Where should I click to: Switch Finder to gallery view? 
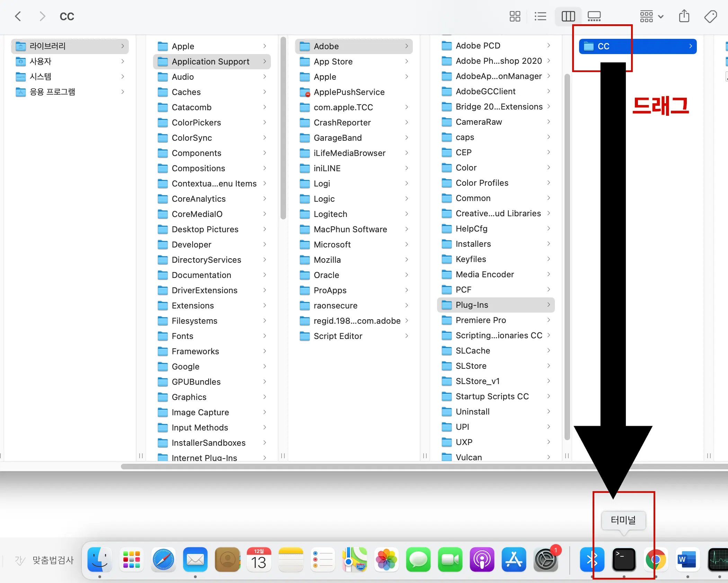coord(594,16)
